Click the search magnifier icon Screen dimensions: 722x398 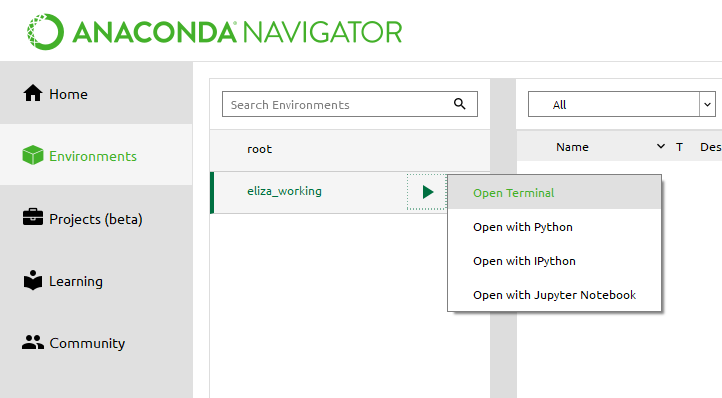[460, 104]
